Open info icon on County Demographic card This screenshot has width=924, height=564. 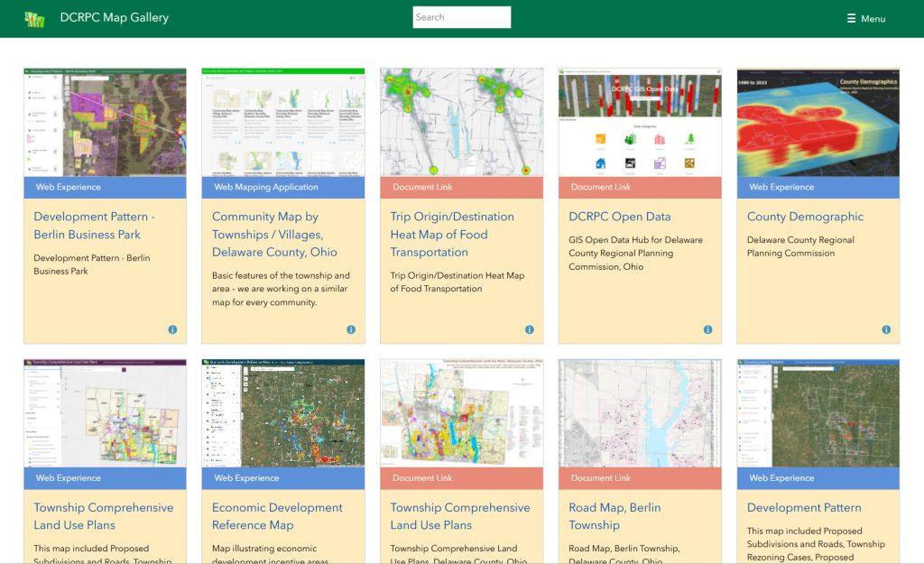click(886, 330)
